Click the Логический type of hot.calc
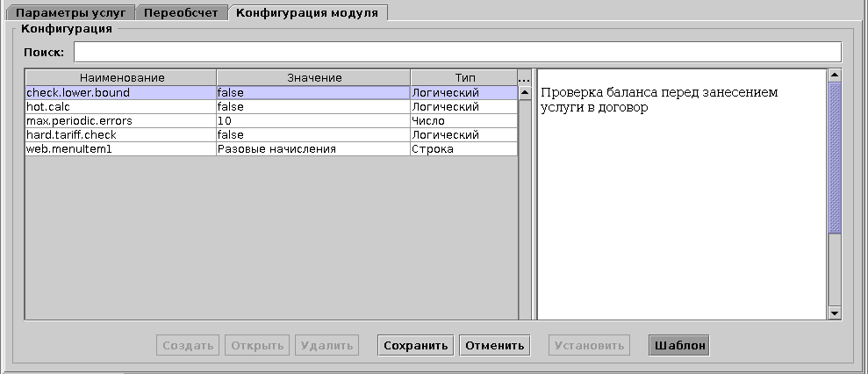This screenshot has width=868, height=374. click(x=464, y=107)
